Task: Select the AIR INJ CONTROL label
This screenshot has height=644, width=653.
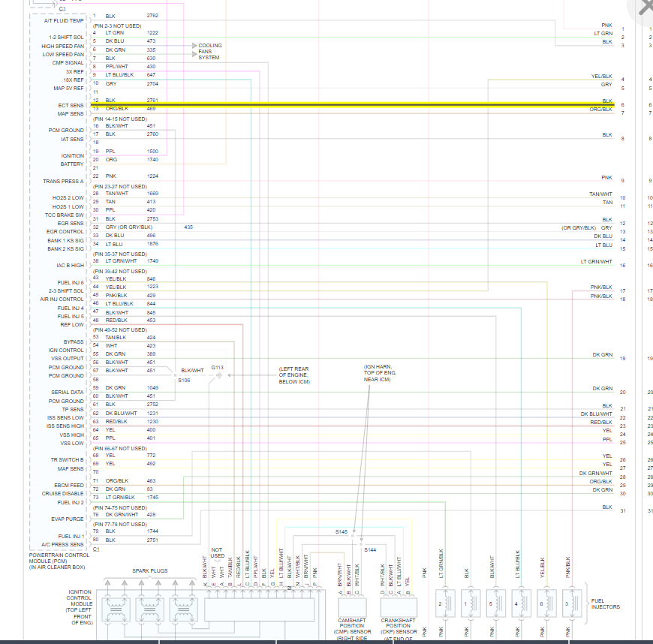Action: click(62, 299)
